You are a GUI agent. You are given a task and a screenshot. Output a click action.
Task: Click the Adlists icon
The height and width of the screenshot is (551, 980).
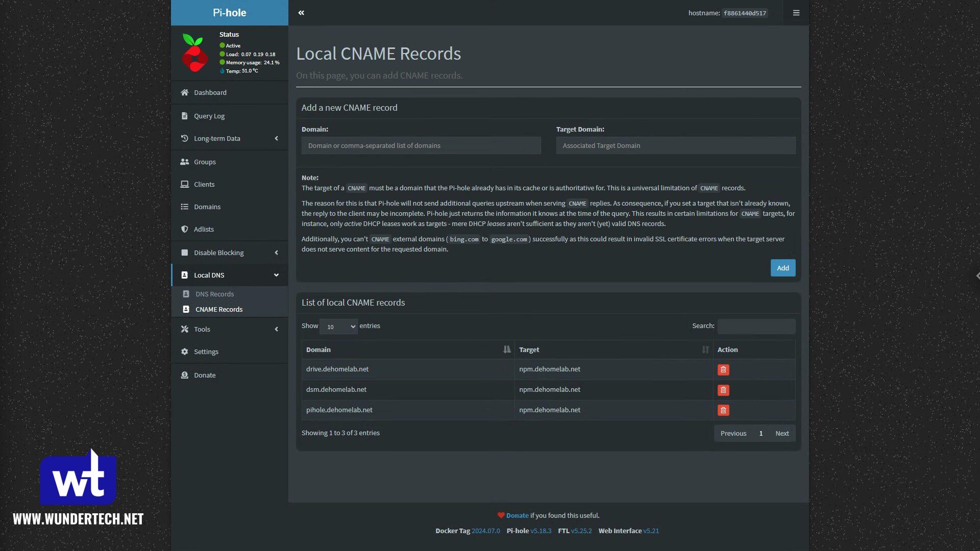pyautogui.click(x=185, y=229)
